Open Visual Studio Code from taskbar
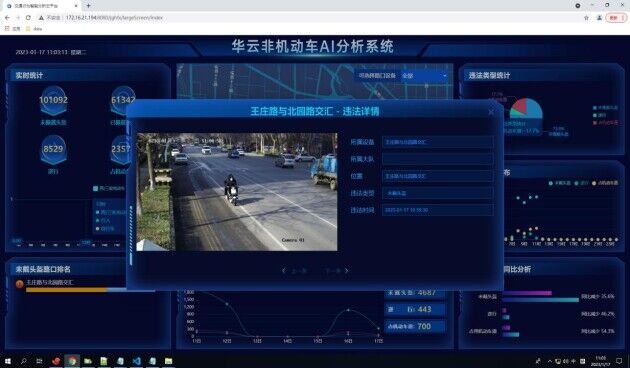The height and width of the screenshot is (368, 630). [136, 361]
